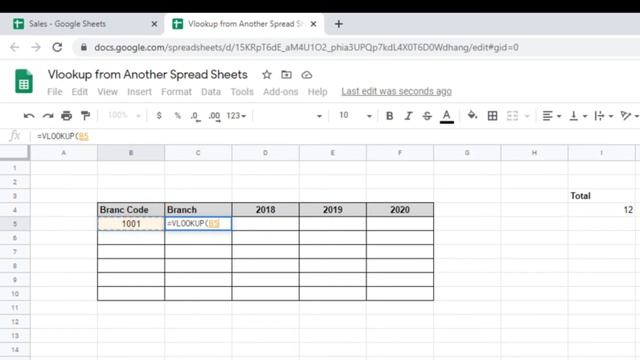Open more number formats 123 dropdown
The height and width of the screenshot is (360, 640).
click(236, 116)
